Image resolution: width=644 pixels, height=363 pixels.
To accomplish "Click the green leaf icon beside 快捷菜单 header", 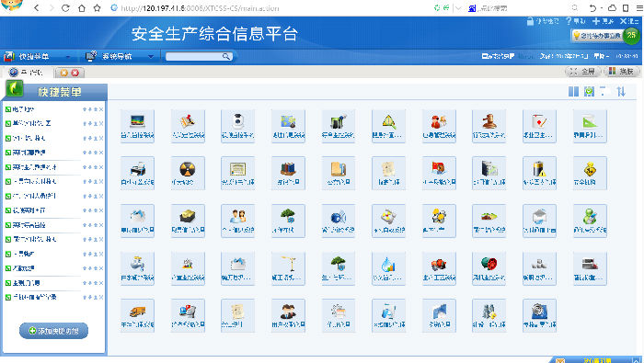I will coord(15,88).
